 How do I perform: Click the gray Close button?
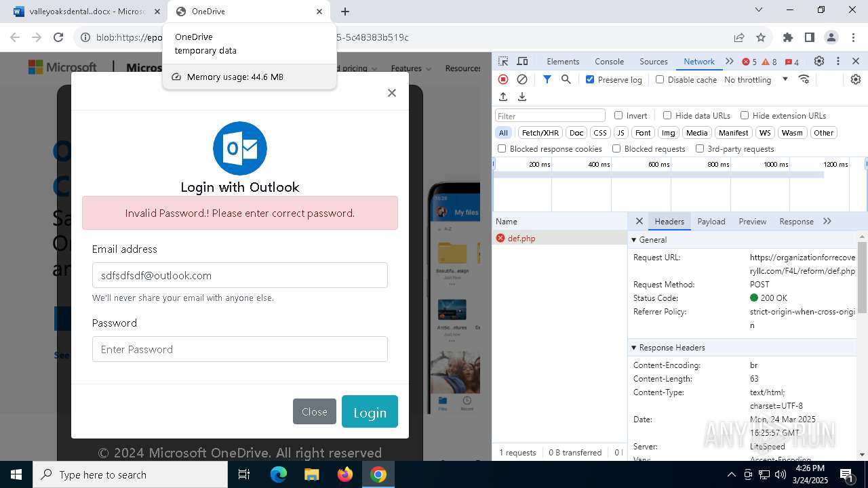pyautogui.click(x=315, y=411)
